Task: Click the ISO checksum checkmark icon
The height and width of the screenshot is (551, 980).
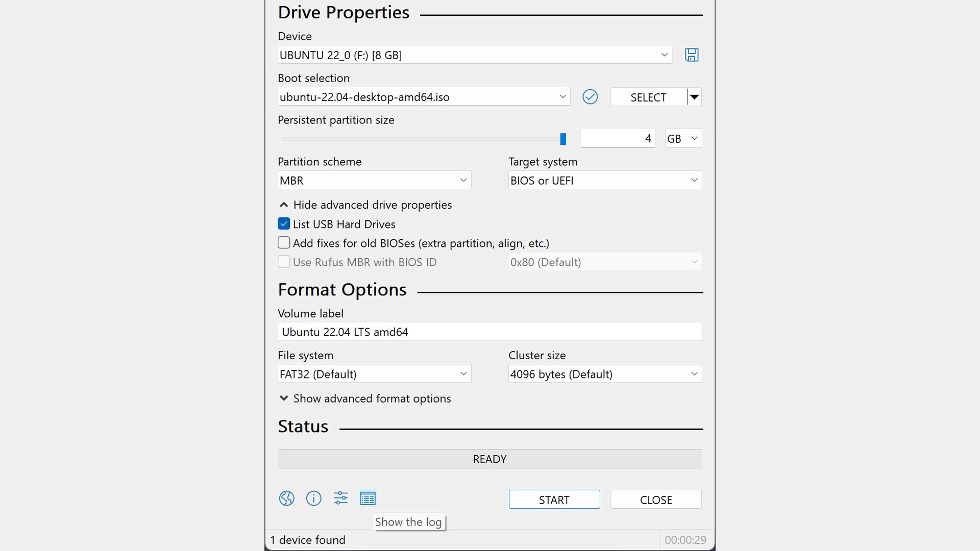Action: pyautogui.click(x=590, y=97)
